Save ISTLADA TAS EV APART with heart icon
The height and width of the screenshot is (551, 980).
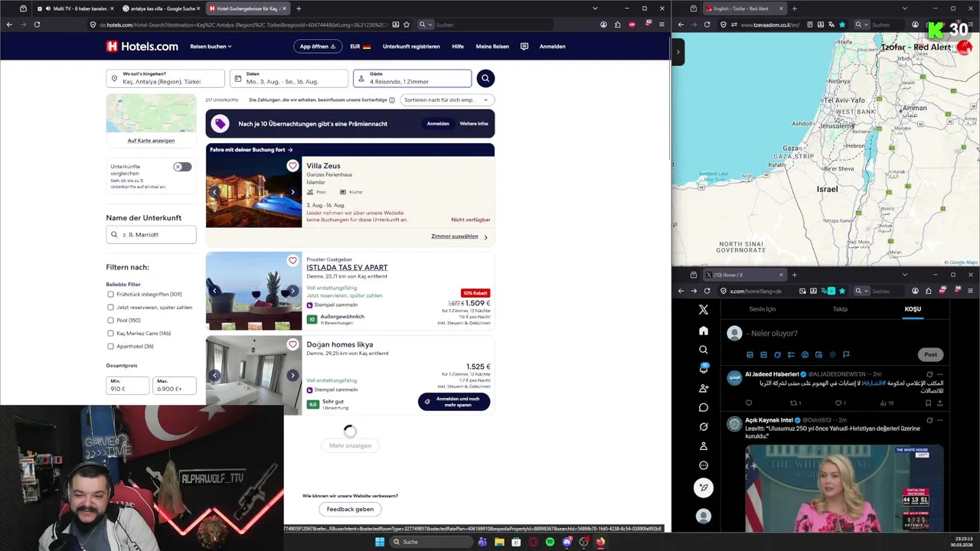[292, 261]
